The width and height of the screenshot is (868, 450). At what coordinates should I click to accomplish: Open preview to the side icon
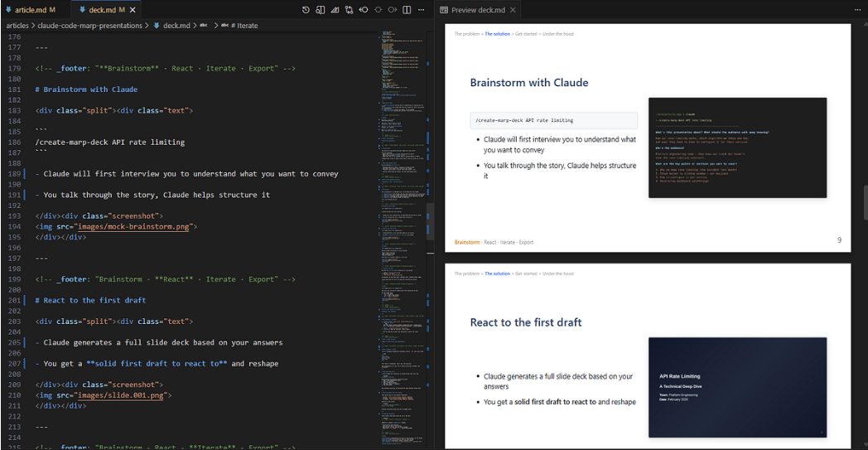321,10
